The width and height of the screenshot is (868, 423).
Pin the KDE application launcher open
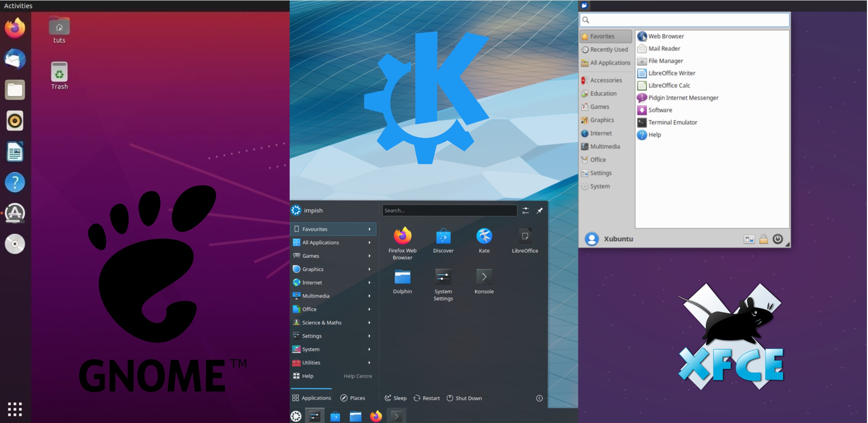(539, 210)
